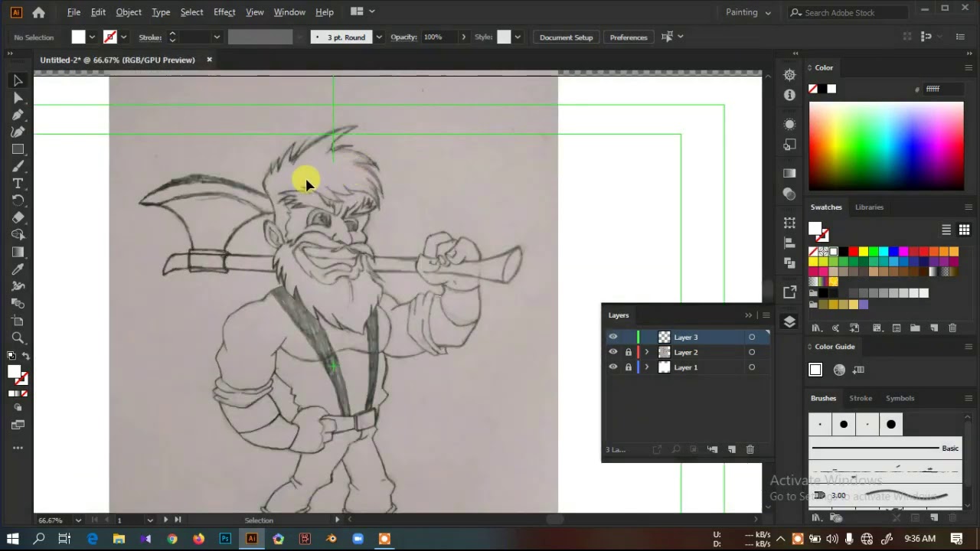This screenshot has width=980, height=551.
Task: Select the Rectangle tool
Action: [18, 149]
